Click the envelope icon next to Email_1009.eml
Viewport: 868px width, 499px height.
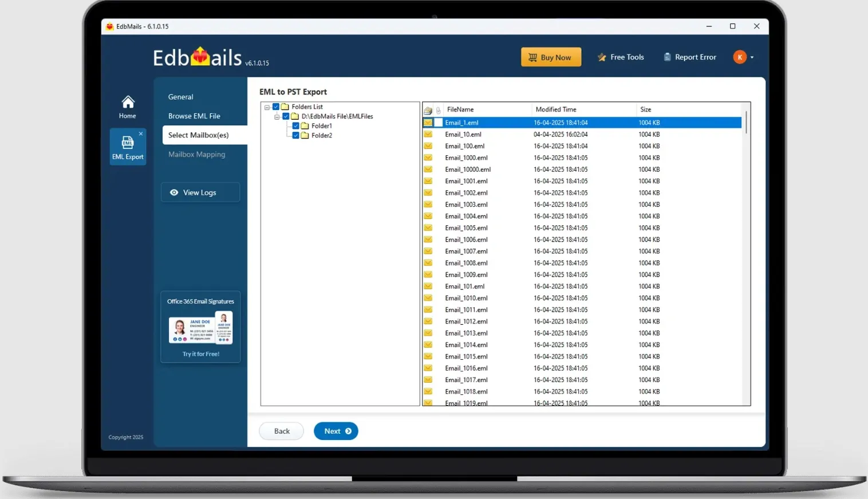(x=428, y=274)
